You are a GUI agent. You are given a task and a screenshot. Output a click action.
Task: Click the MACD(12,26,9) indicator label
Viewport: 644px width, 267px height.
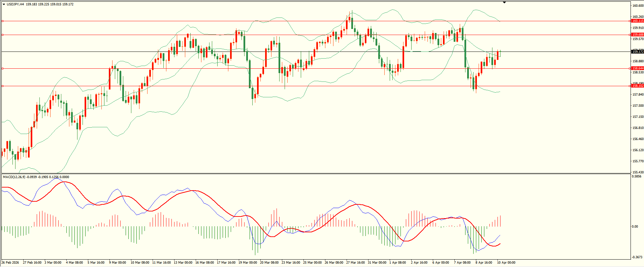[14, 177]
